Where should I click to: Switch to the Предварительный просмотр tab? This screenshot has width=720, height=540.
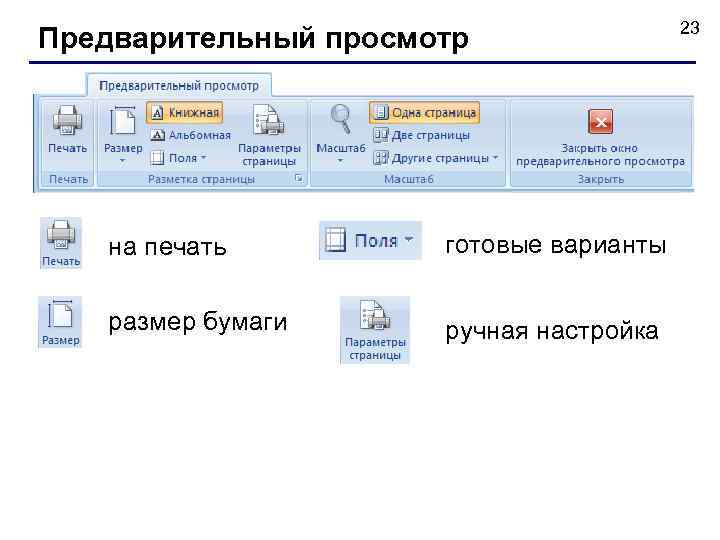pos(179,86)
